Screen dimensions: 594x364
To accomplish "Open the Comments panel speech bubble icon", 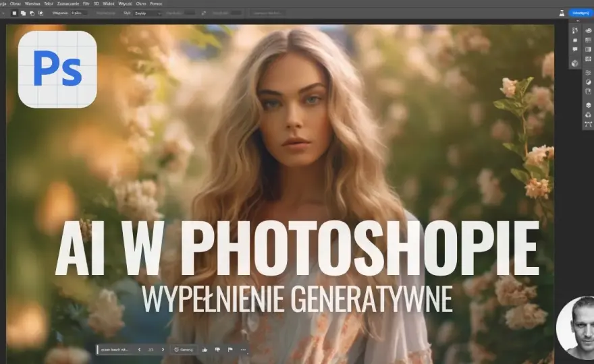I will coord(575,49).
